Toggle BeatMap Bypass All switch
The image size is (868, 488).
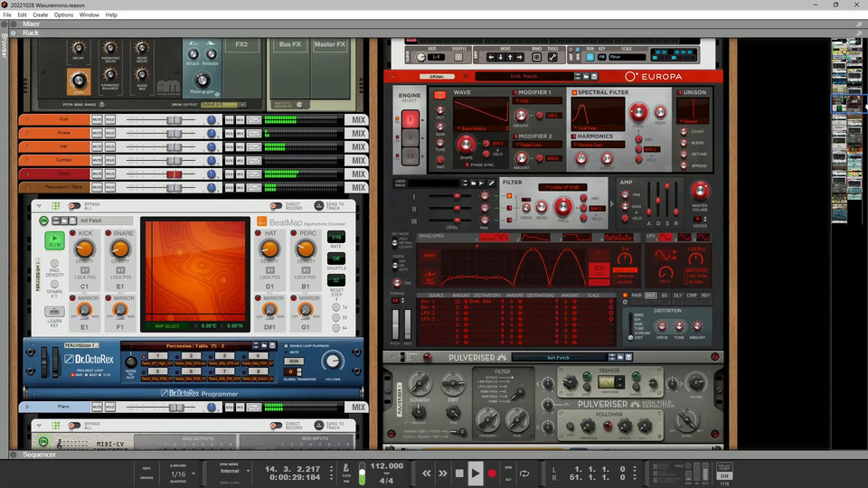74,206
